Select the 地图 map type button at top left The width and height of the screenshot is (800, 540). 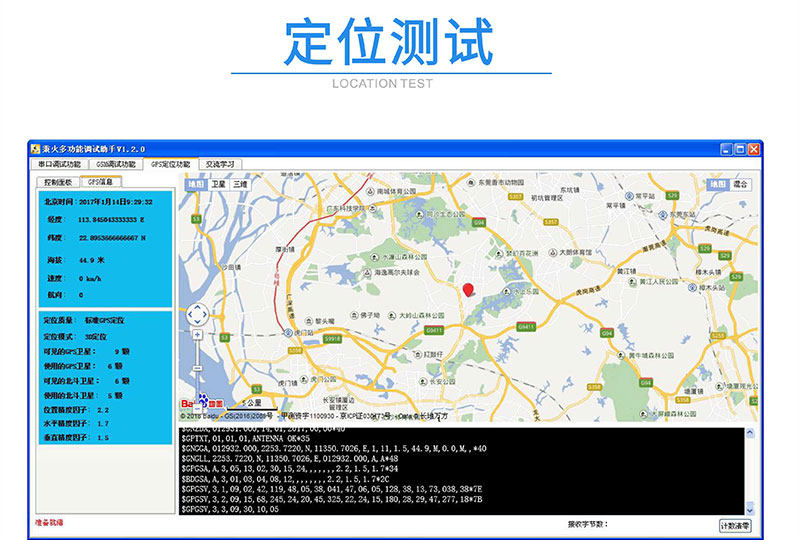pos(196,184)
